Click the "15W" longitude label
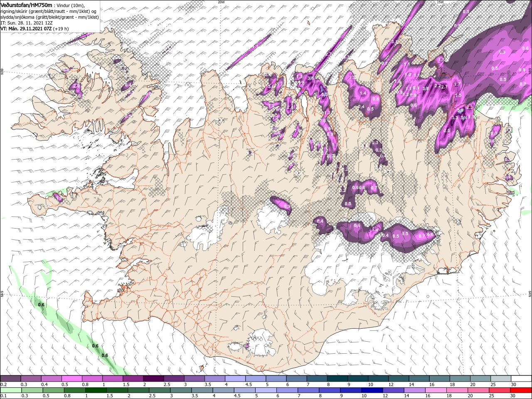Viewport: 532px width, 399px height. pos(440,2)
